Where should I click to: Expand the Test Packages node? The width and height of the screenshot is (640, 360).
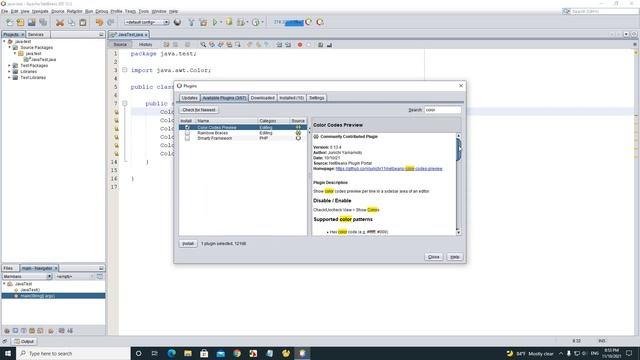[9, 65]
